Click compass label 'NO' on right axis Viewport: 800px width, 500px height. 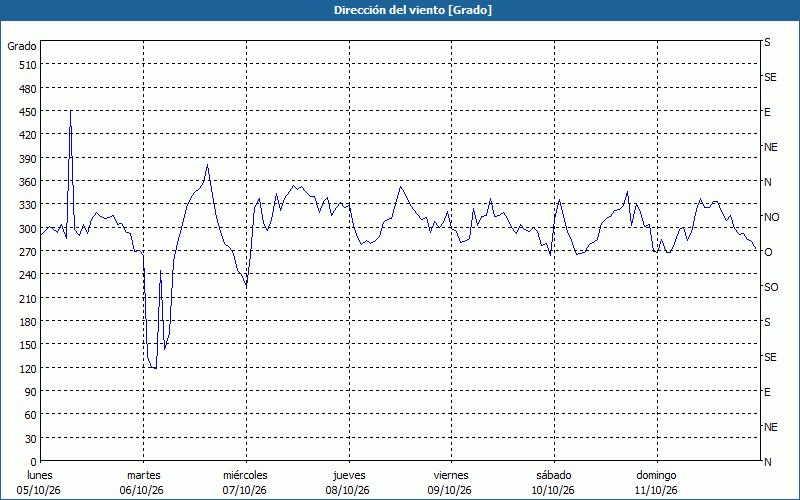click(x=771, y=217)
